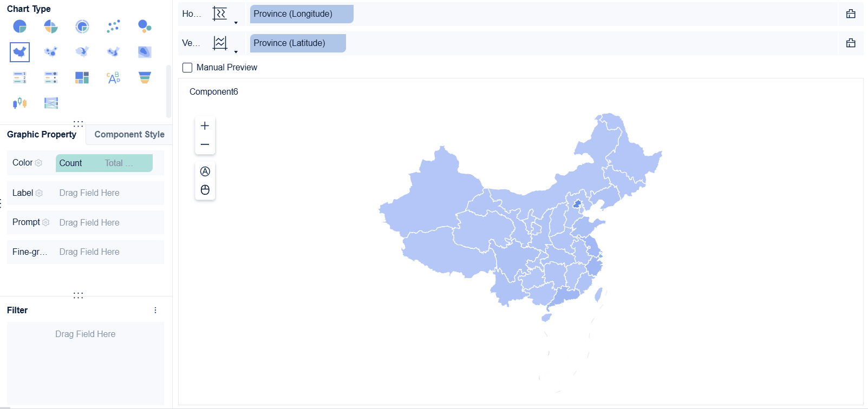Click the chart type list scrollbar
Image resolution: width=868 pixels, height=409 pixels.
[168, 91]
